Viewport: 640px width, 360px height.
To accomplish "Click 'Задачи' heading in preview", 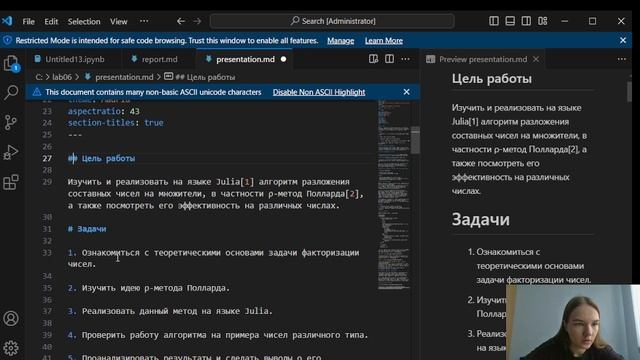I will pos(480,220).
